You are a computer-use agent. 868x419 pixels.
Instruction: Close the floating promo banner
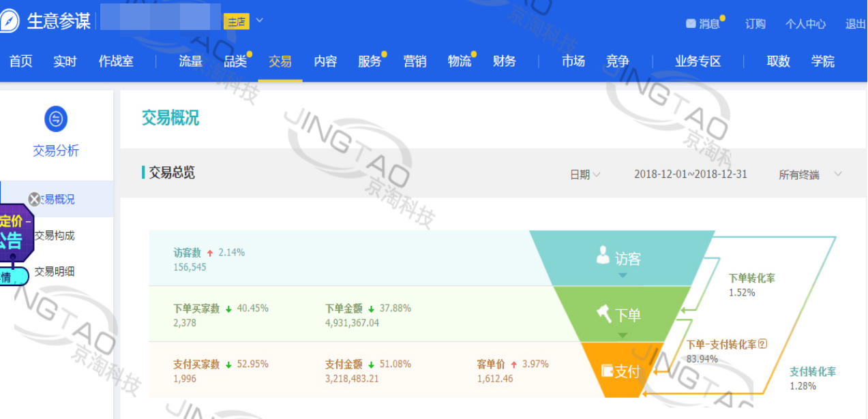[34, 199]
